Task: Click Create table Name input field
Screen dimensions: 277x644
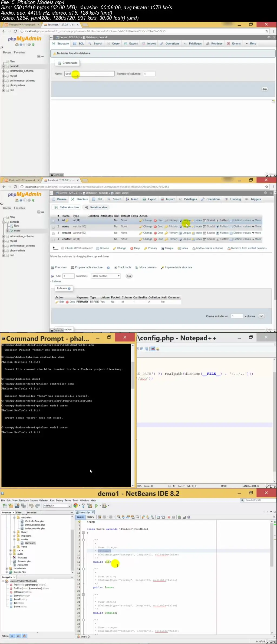Action: point(90,74)
